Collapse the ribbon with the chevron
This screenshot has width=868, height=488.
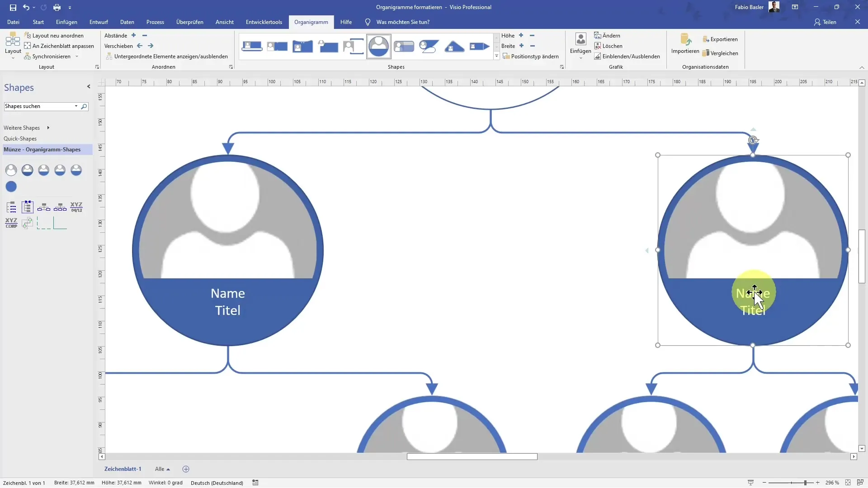862,67
